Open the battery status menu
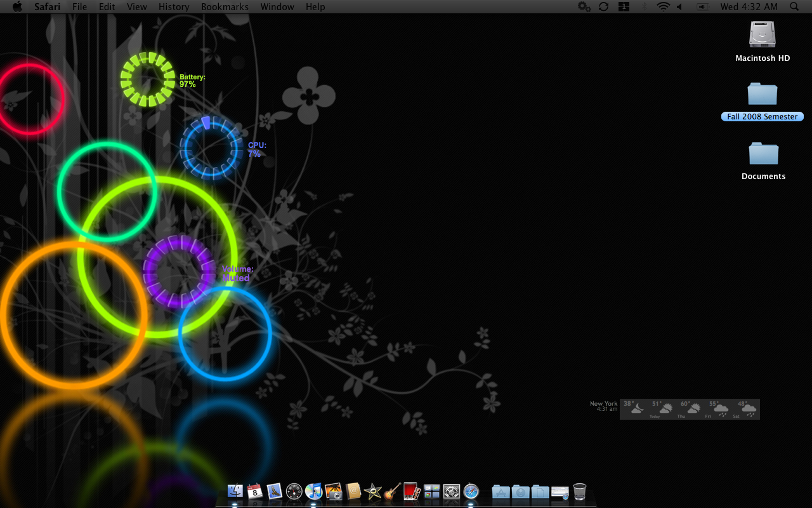Screen dimensions: 812x508 703,6
